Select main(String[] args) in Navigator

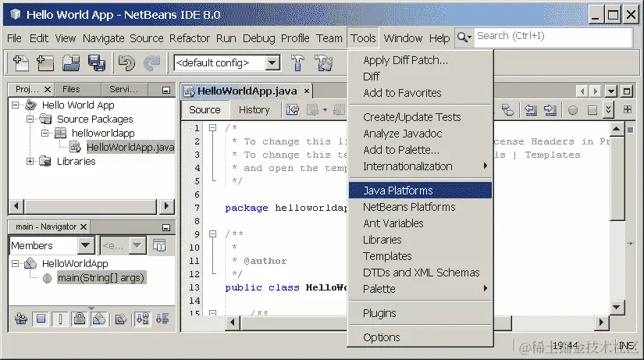[101, 278]
